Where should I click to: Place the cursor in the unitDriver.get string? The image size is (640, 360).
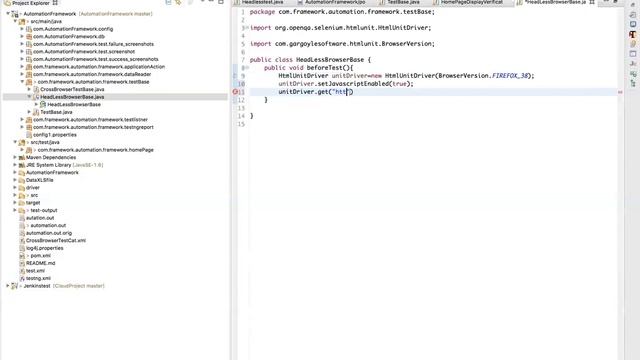click(x=340, y=92)
